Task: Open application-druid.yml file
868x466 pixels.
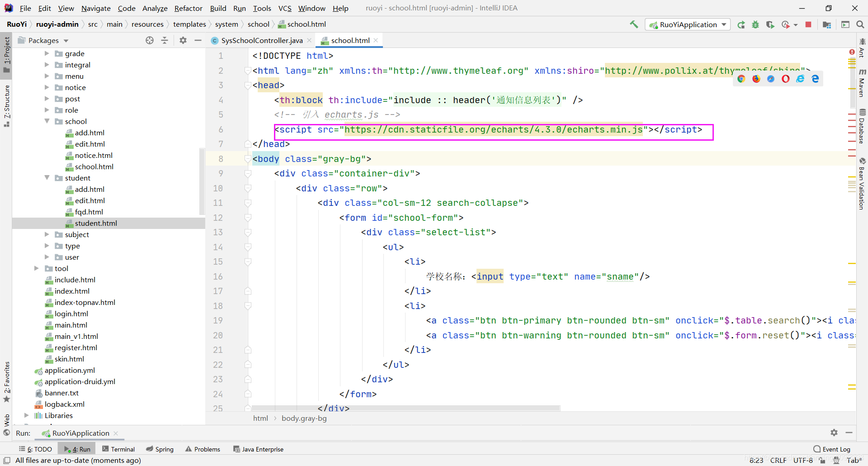Action: click(x=80, y=381)
